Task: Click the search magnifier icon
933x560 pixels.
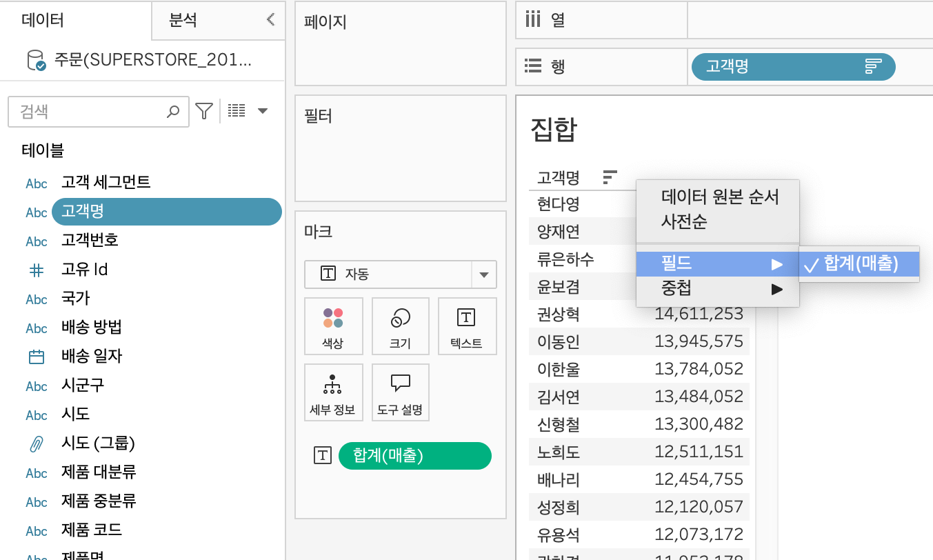Action: point(173,111)
